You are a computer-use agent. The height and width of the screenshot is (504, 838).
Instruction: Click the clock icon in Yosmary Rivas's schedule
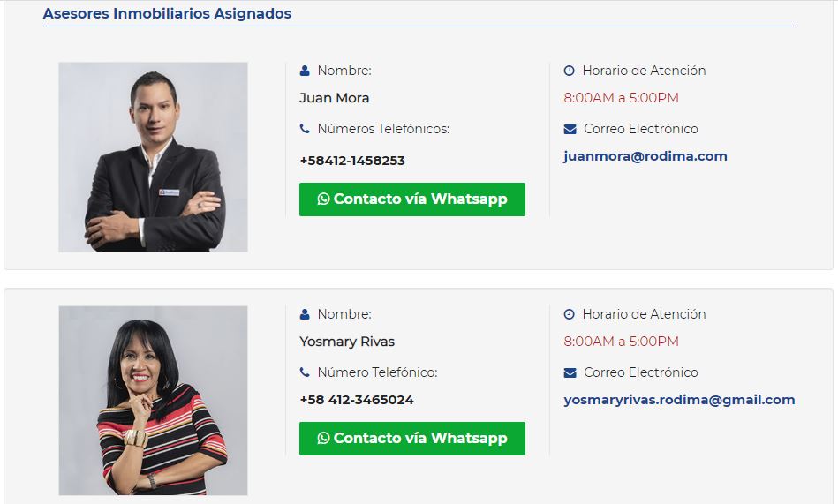click(x=570, y=314)
